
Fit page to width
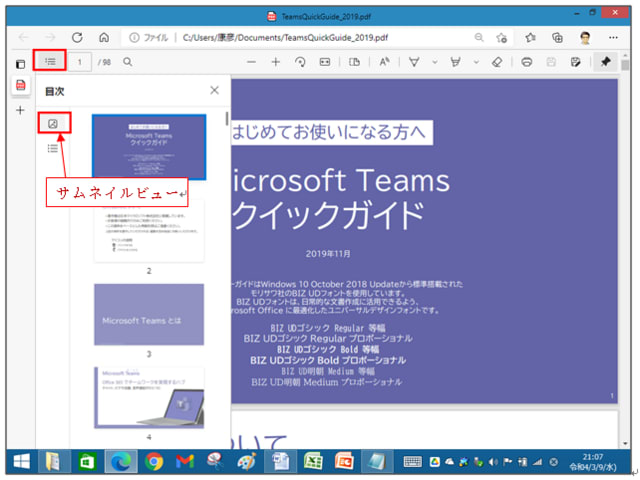coord(325,62)
